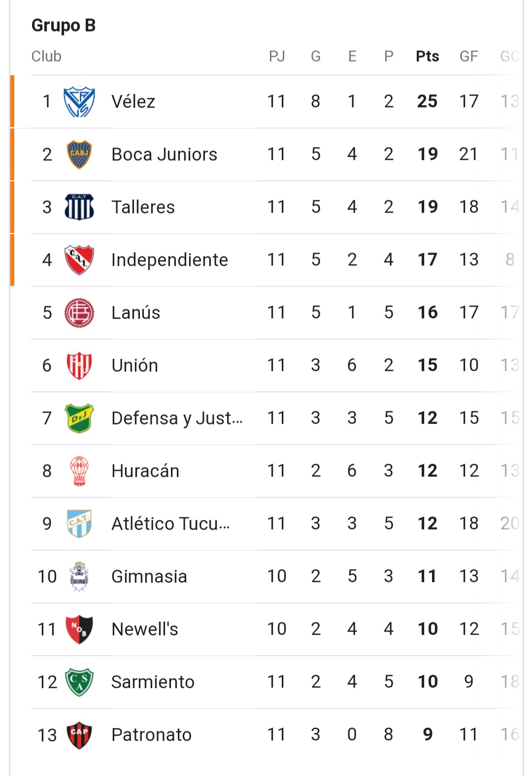Select the Pts column header
The width and height of the screenshot is (532, 776).
point(428,56)
